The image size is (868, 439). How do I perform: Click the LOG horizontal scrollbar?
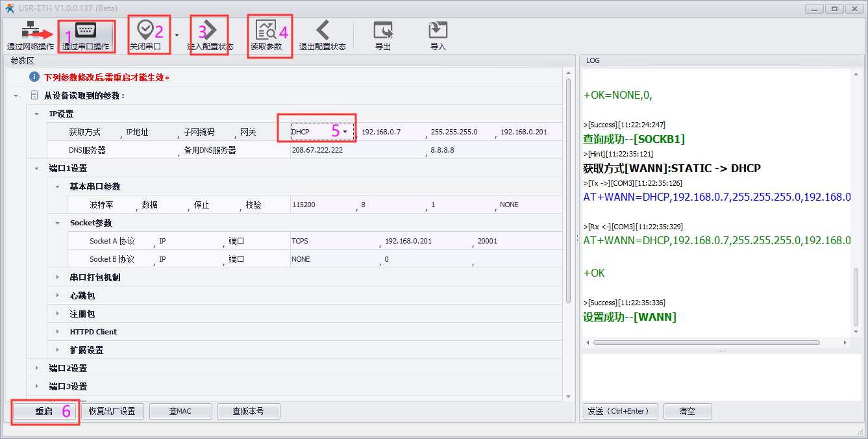pos(714,342)
